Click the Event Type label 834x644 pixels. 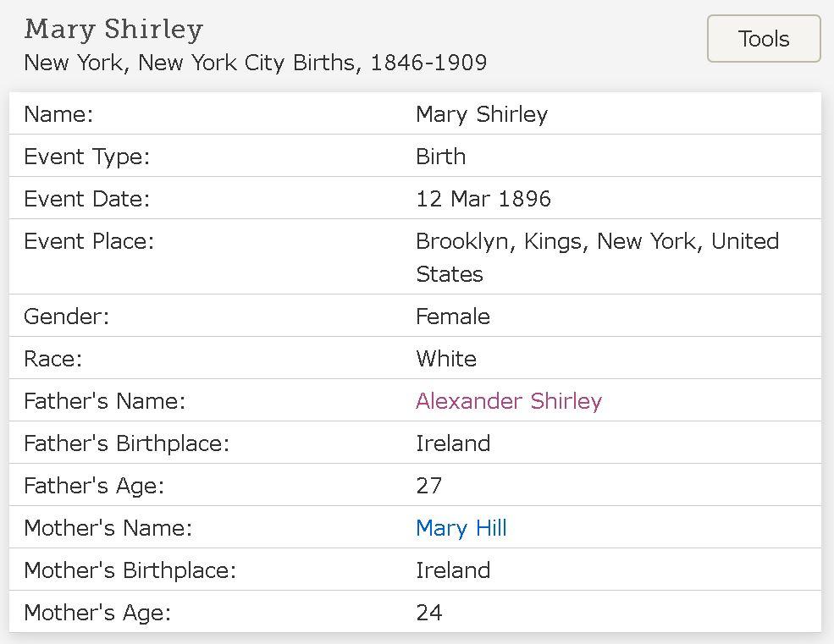click(86, 157)
